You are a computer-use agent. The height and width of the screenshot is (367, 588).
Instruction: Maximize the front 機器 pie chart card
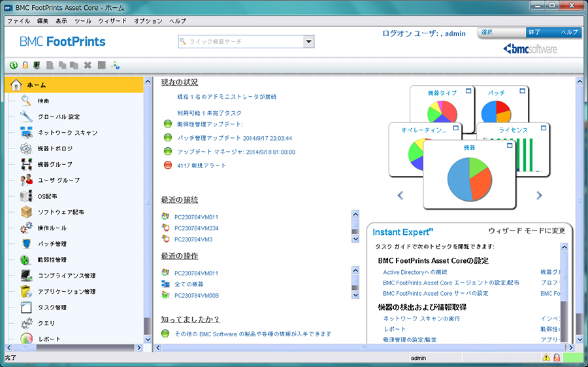pyautogui.click(x=509, y=147)
